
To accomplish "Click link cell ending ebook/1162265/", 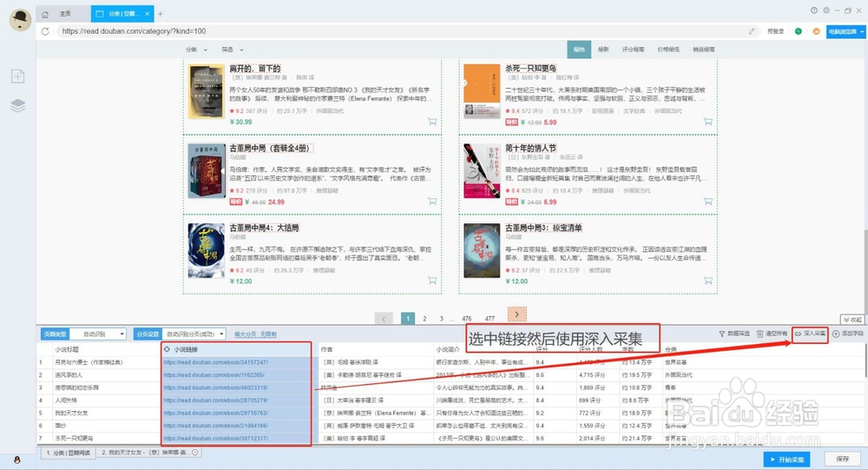I will coord(214,375).
